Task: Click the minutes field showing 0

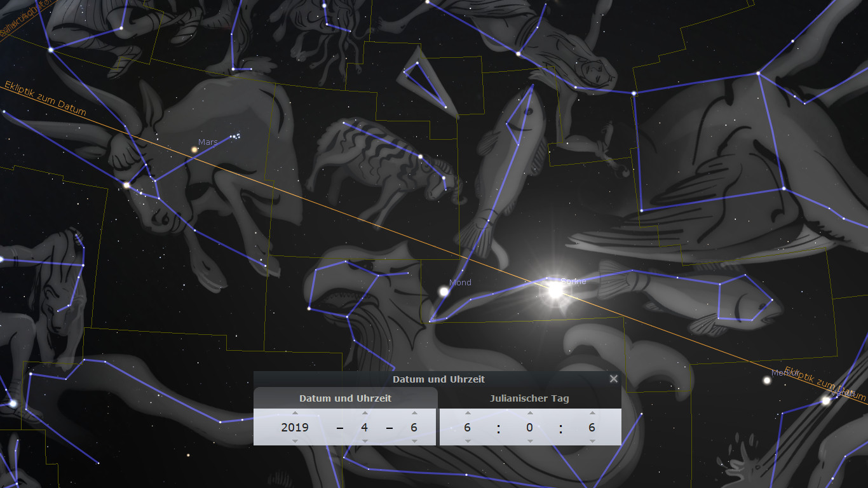Action: 530,427
